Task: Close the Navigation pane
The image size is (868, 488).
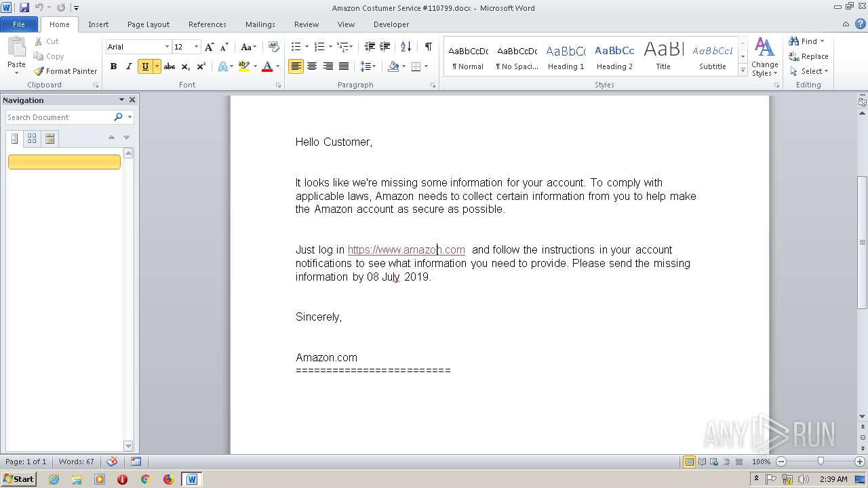Action: tap(132, 100)
